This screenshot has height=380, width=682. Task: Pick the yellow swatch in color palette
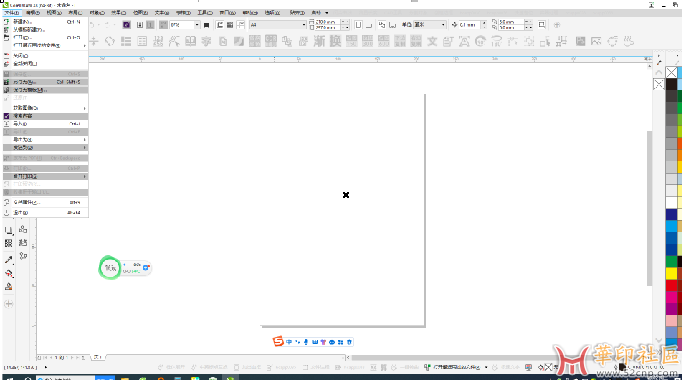pos(672,273)
